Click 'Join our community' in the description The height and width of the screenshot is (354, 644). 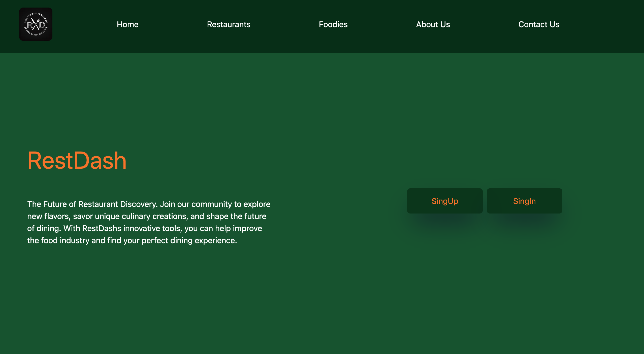(196, 204)
